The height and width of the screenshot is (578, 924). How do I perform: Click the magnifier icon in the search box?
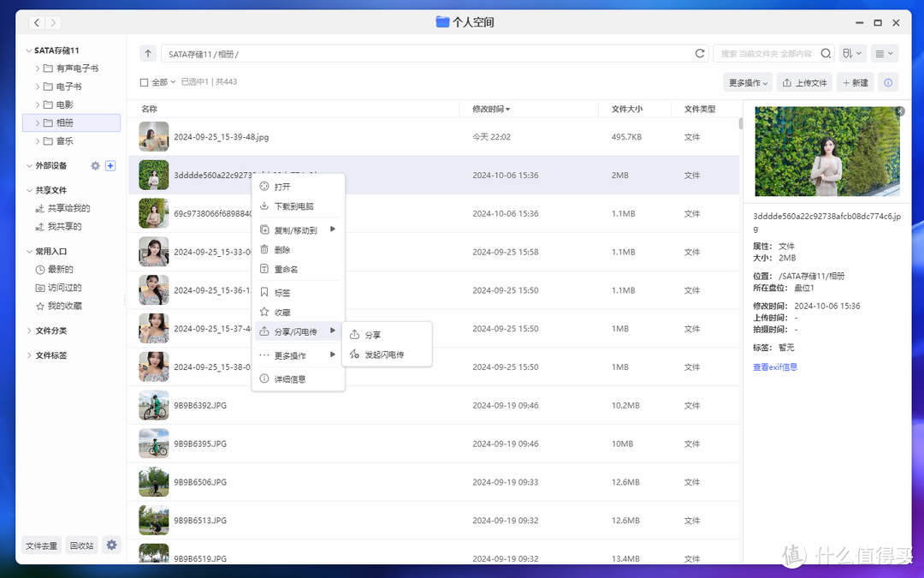825,53
